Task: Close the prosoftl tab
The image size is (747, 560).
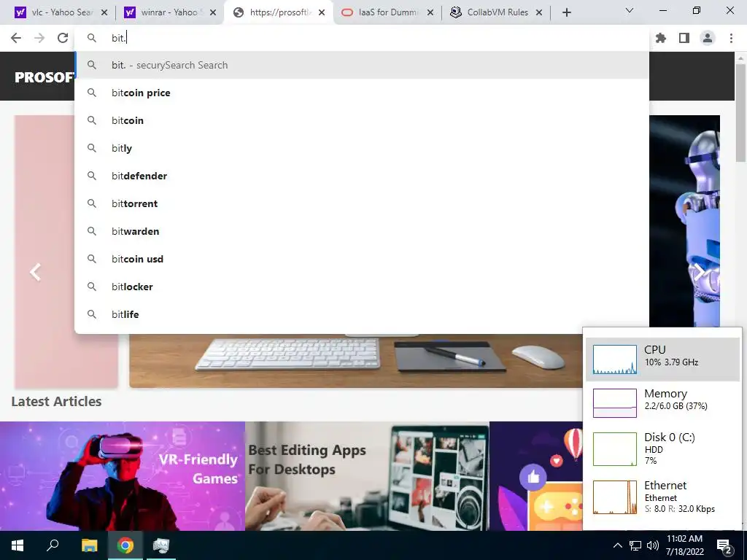Action: [x=322, y=13]
